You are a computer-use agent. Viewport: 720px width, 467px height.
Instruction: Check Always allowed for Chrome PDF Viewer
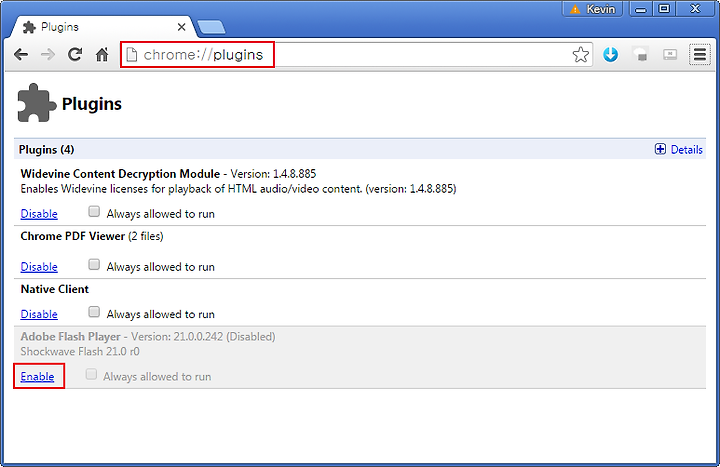click(94, 264)
